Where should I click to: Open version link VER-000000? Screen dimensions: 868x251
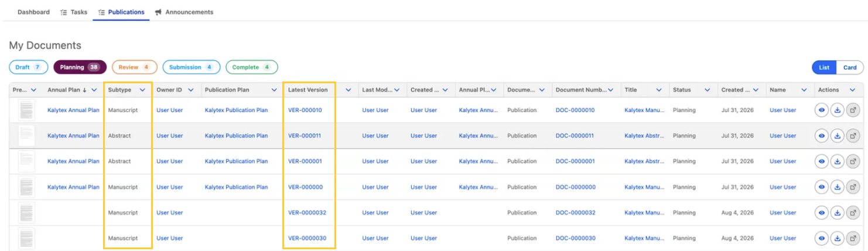coord(305,187)
